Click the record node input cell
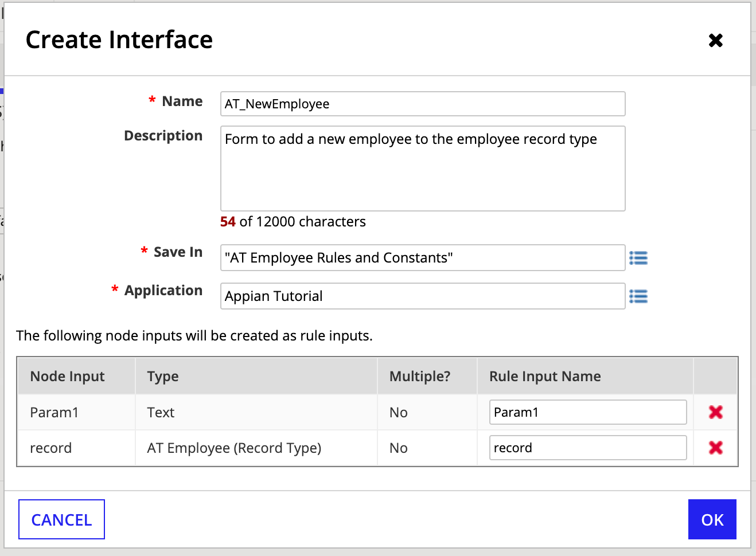 click(77, 448)
